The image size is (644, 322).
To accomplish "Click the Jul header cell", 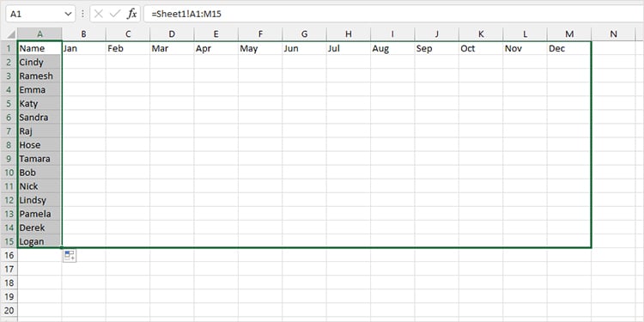I will [349, 48].
